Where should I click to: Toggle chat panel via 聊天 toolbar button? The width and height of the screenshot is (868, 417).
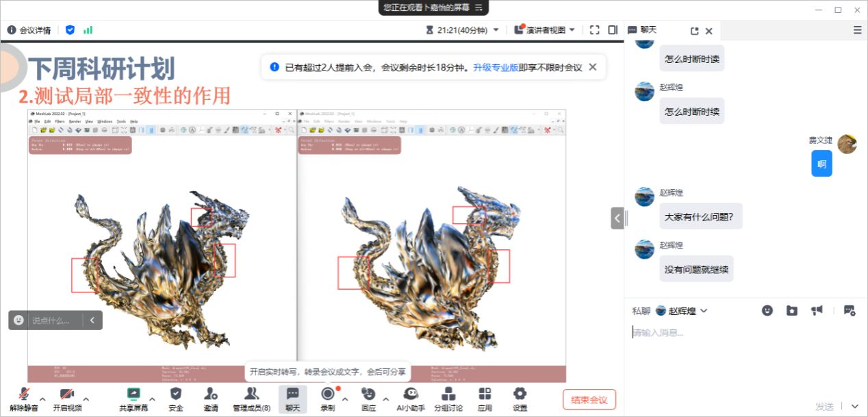pyautogui.click(x=292, y=399)
